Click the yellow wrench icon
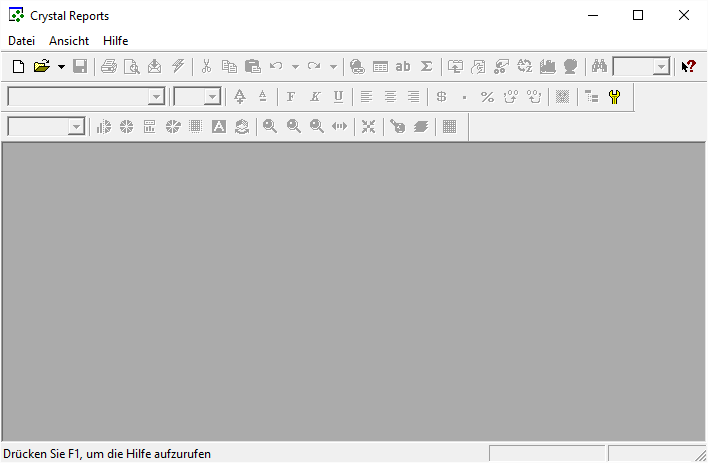Viewport: 708px width, 463px height. click(615, 97)
